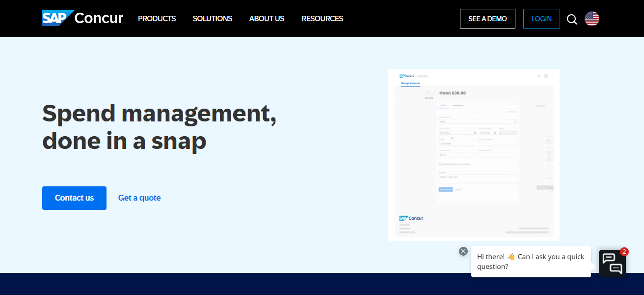The image size is (644, 295).
Task: Click the LOGIN button
Action: pos(541,18)
